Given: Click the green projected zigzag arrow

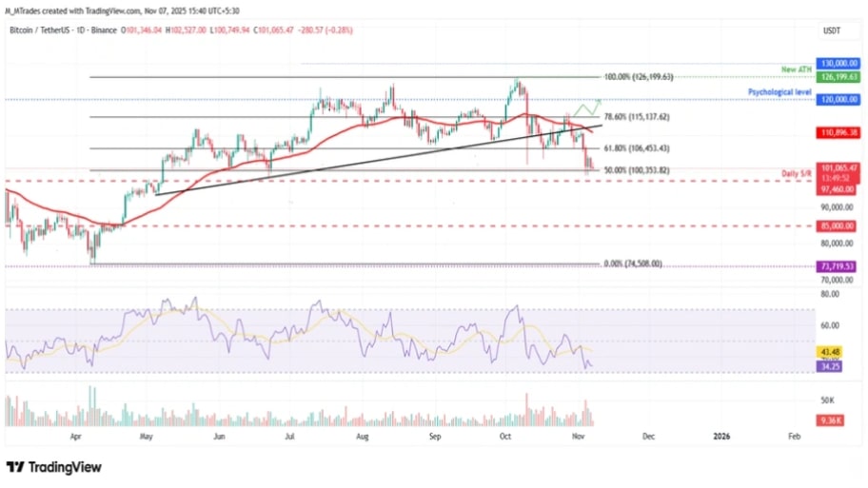Looking at the screenshot, I should pyautogui.click(x=585, y=108).
